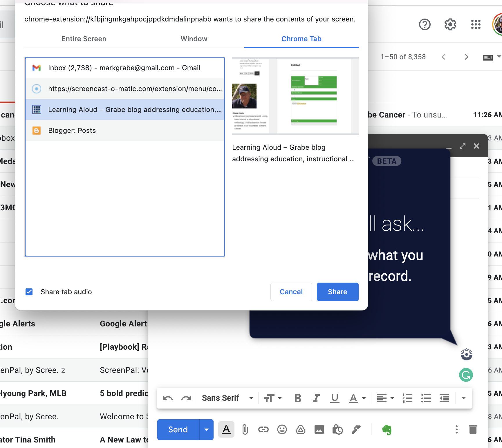Undo last edit in compose toolbar
Screen dimensions: 502x448
[x=168, y=398]
